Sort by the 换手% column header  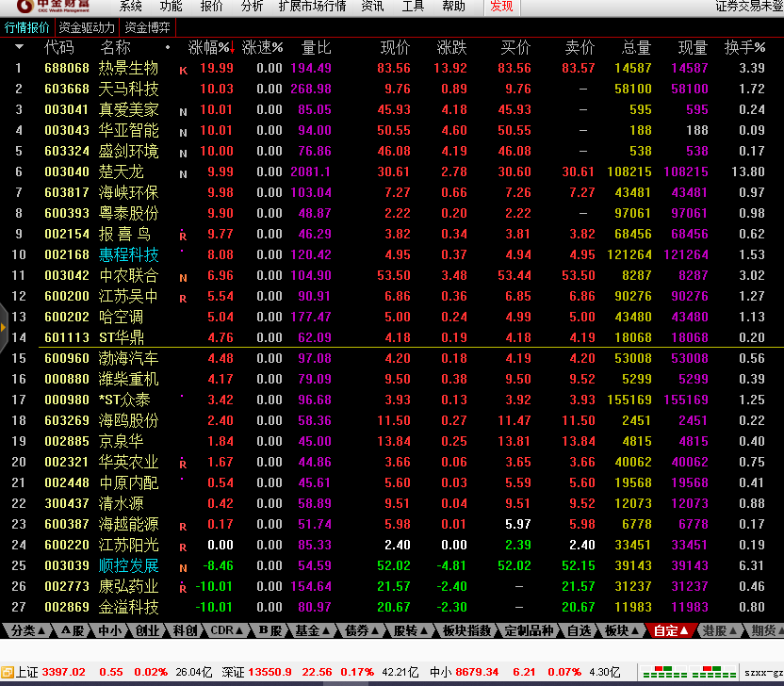point(745,47)
